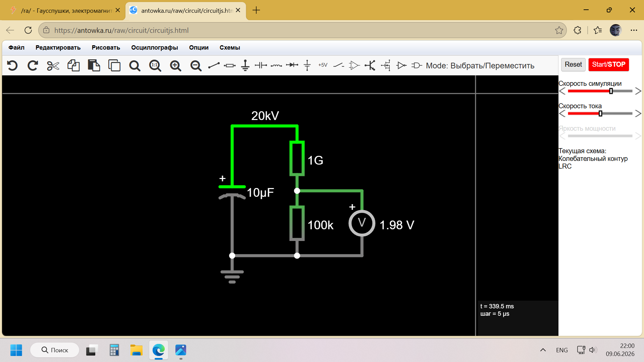Click the t = 339.5 ms readout
This screenshot has width=644, height=362.
click(x=497, y=306)
